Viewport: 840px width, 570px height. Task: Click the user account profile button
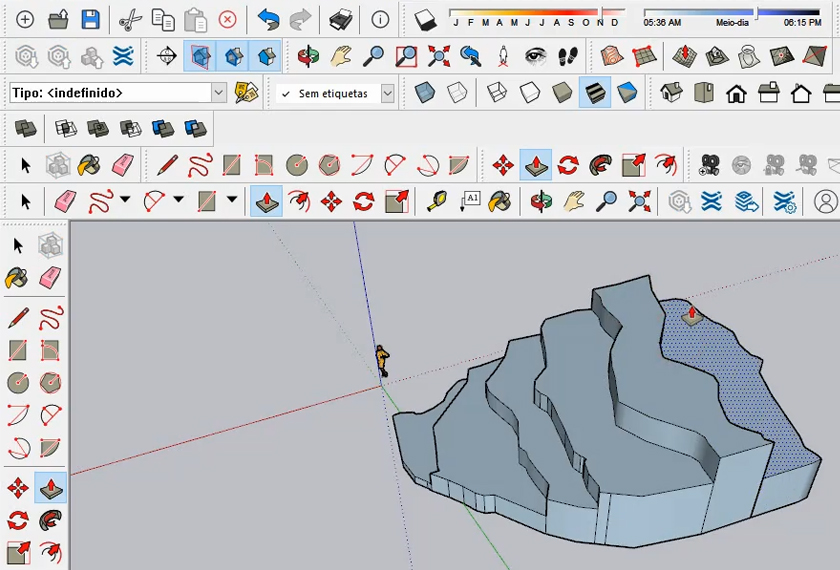point(825,201)
